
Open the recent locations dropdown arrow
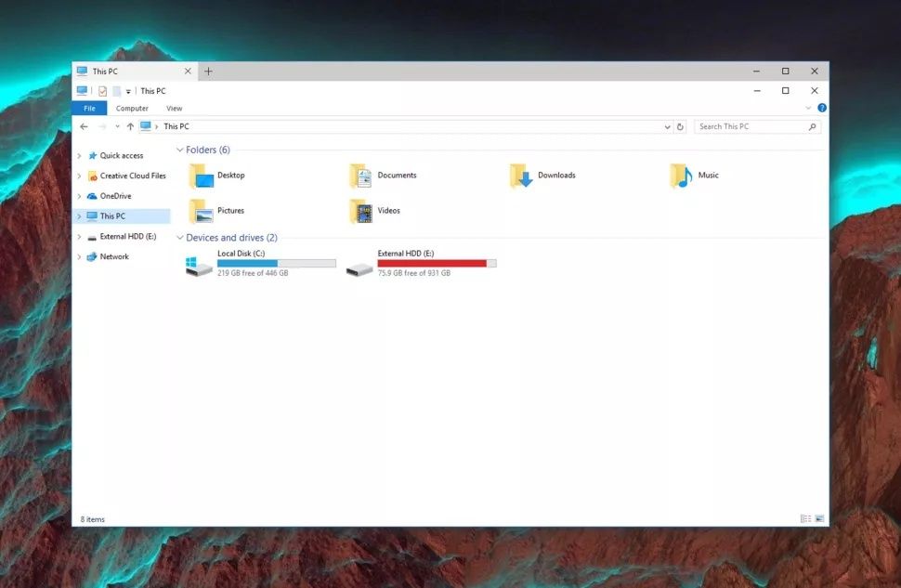click(117, 126)
